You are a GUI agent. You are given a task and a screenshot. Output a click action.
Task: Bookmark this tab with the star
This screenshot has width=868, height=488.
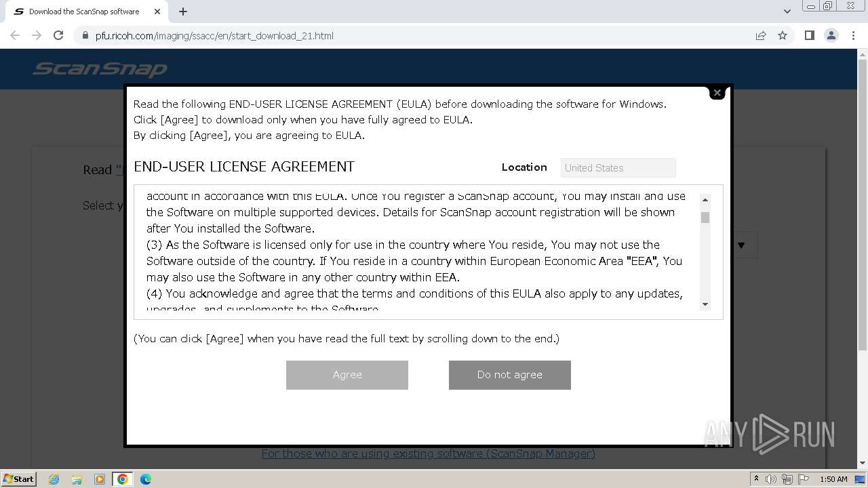tap(783, 35)
